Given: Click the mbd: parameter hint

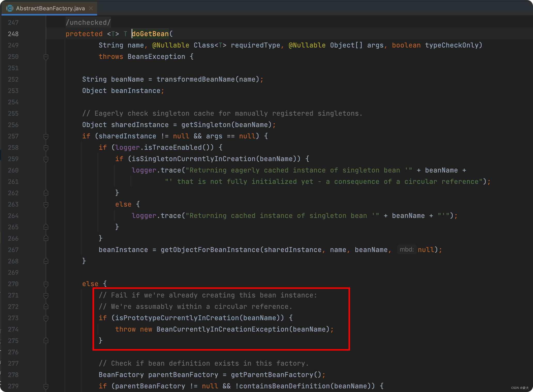Looking at the screenshot, I should [x=406, y=249].
